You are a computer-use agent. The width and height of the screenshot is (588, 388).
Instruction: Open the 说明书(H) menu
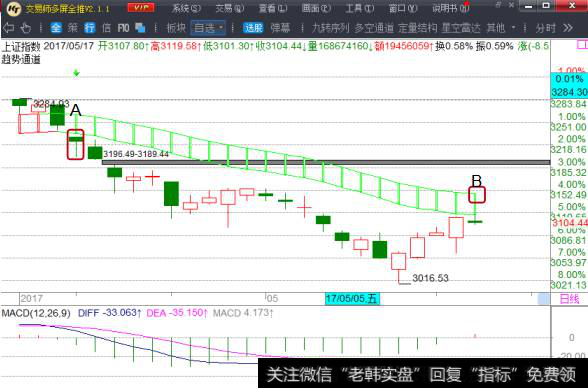(x=450, y=8)
